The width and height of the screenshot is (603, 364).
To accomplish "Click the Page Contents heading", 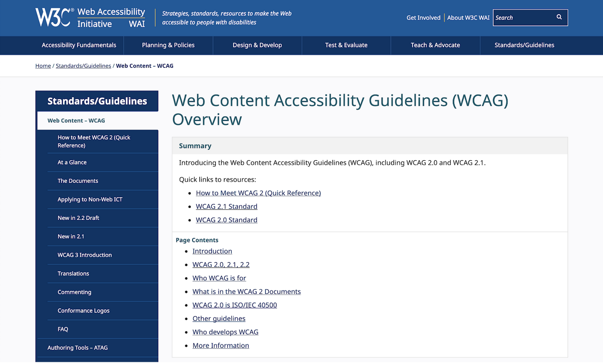I will (197, 240).
